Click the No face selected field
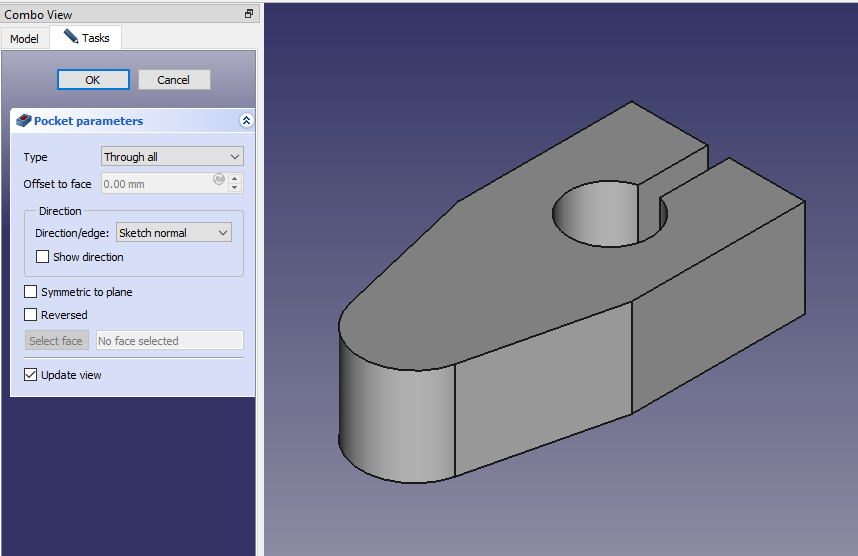The image size is (858, 556). pyautogui.click(x=169, y=341)
